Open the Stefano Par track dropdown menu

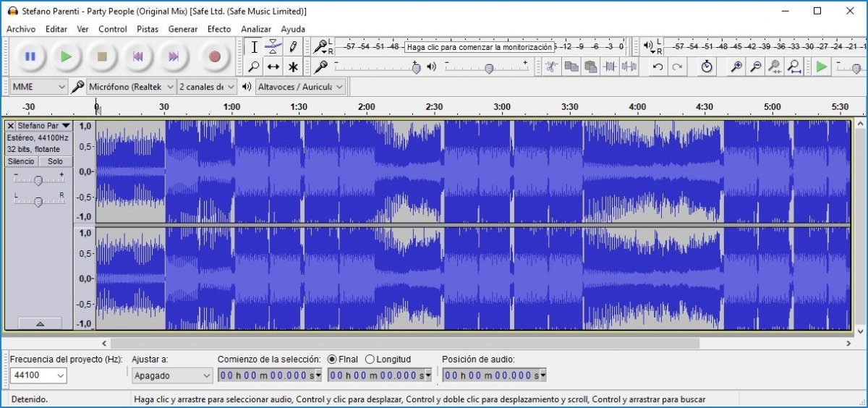coord(43,126)
